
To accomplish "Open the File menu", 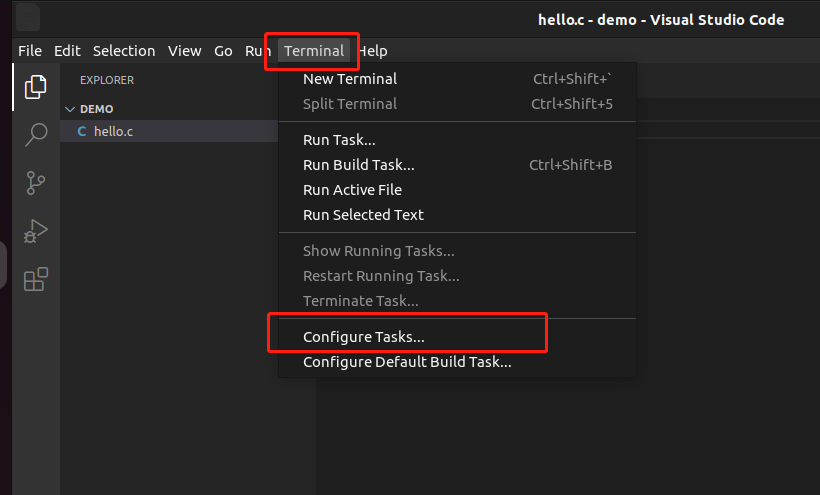I will coord(30,51).
